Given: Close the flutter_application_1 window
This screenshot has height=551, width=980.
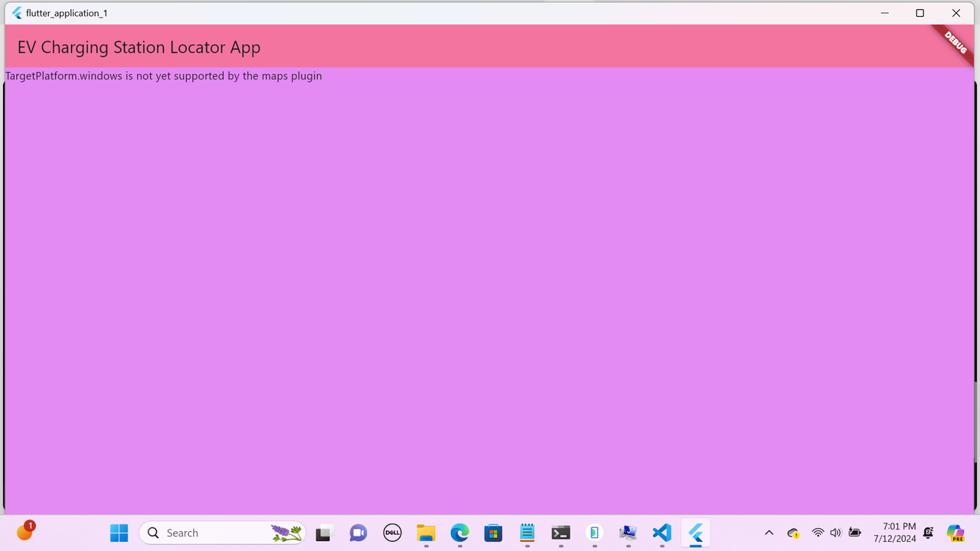Looking at the screenshot, I should click(956, 13).
